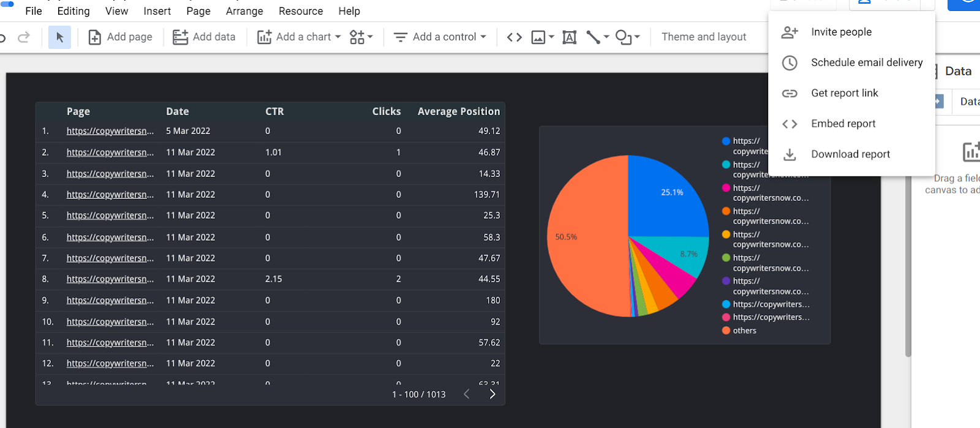Click the insert image icon
The image size is (980, 428).
tap(538, 37)
